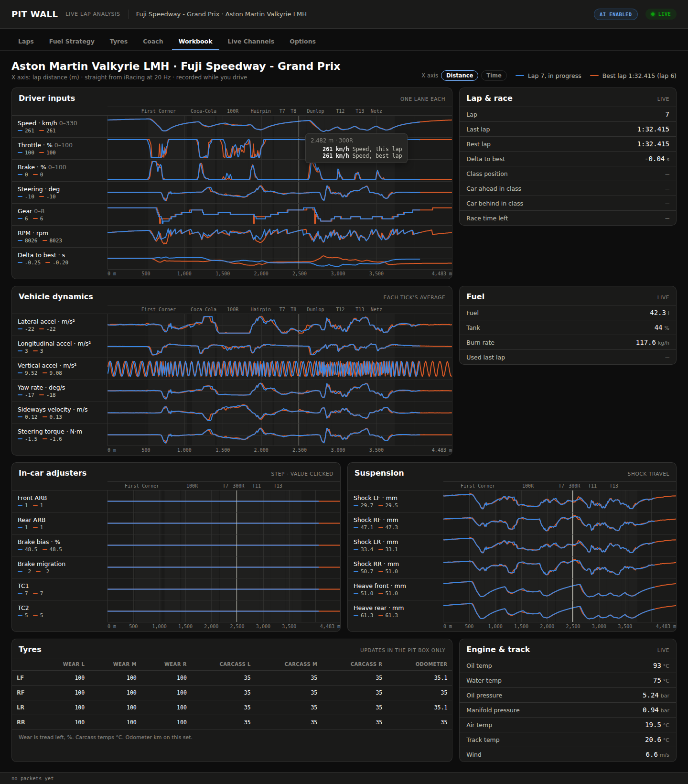Click the PIT WALL logo title
688x784 pixels.
(34, 14)
